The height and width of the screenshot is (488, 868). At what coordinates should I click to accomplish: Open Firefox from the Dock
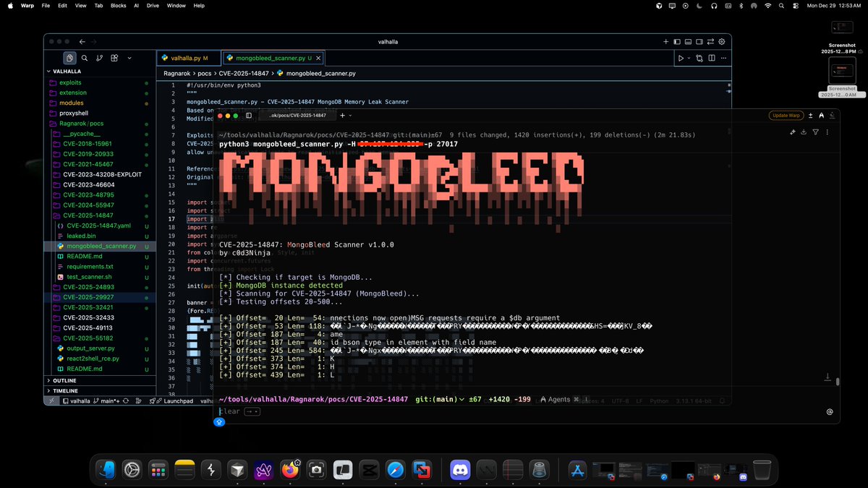[x=290, y=470]
